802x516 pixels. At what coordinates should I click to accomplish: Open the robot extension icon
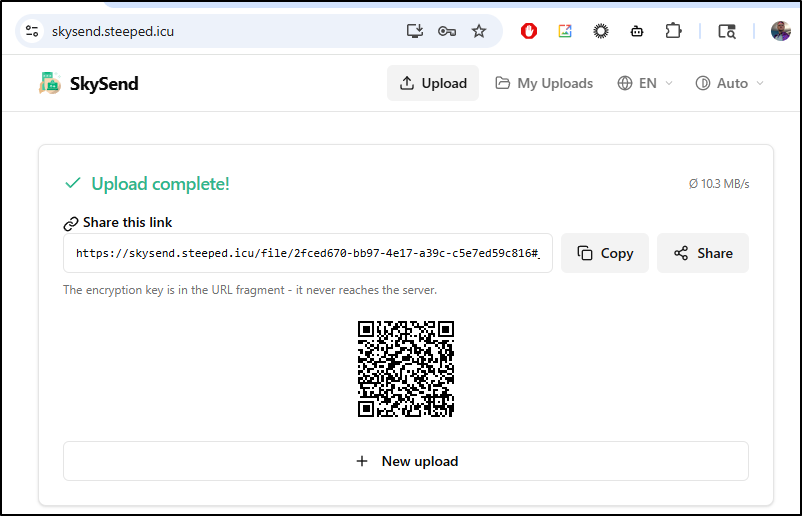(637, 31)
